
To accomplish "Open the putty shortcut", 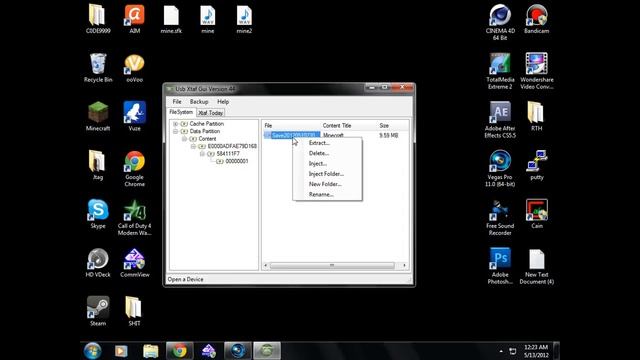I will (x=536, y=165).
